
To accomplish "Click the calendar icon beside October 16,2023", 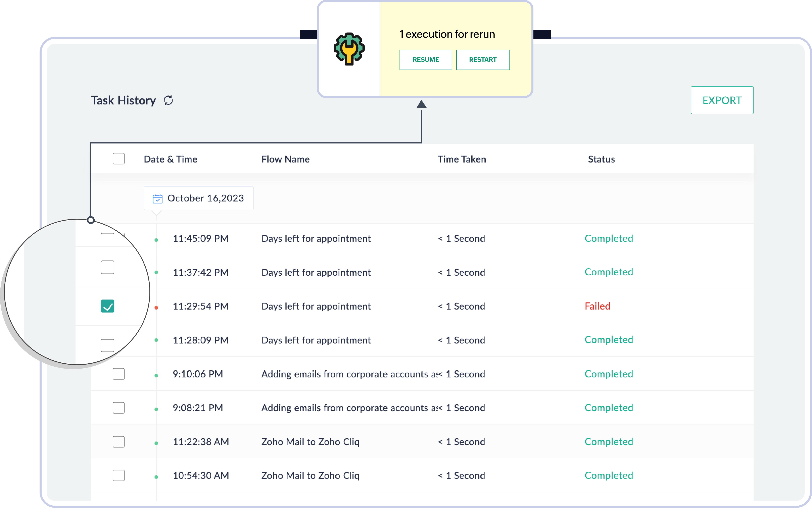I will coord(157,199).
